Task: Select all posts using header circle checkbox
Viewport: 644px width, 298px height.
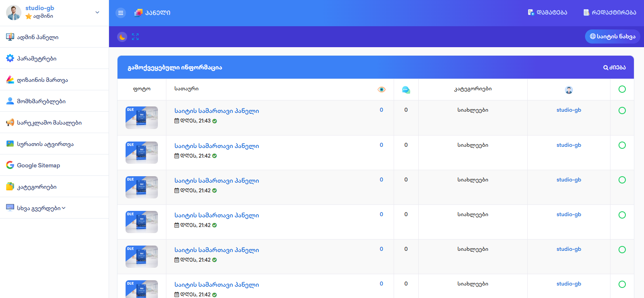Action: (622, 89)
